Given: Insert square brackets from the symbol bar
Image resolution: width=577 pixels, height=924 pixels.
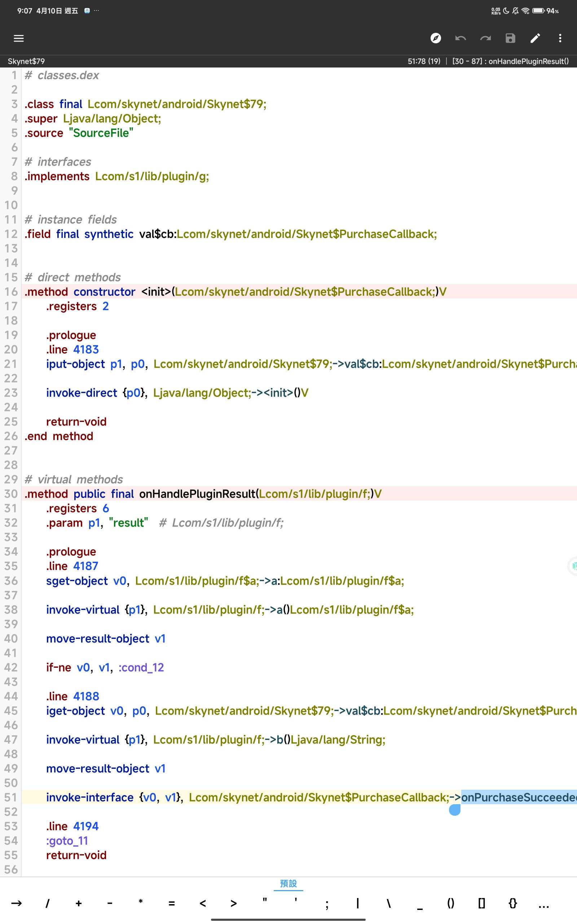Looking at the screenshot, I should [481, 903].
